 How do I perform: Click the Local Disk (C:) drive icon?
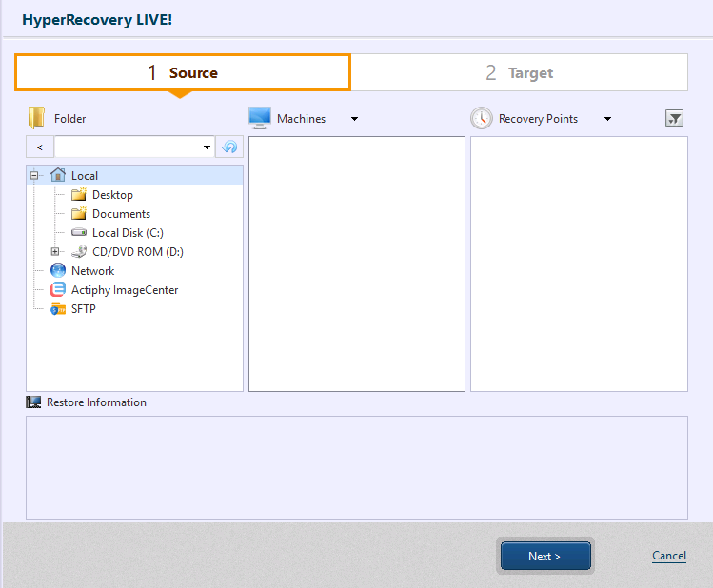pyautogui.click(x=79, y=233)
